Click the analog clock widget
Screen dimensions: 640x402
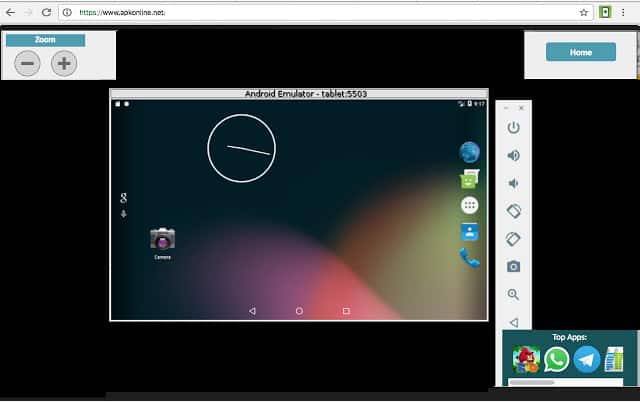coord(242,148)
